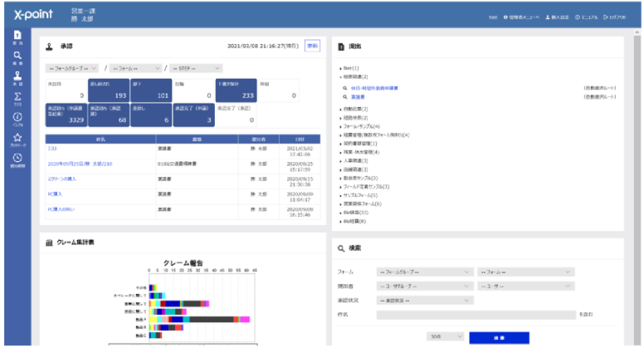Image resolution: width=644 pixels, height=353 pixels.
Task: Click the 日付 column header
Action: coord(300,140)
